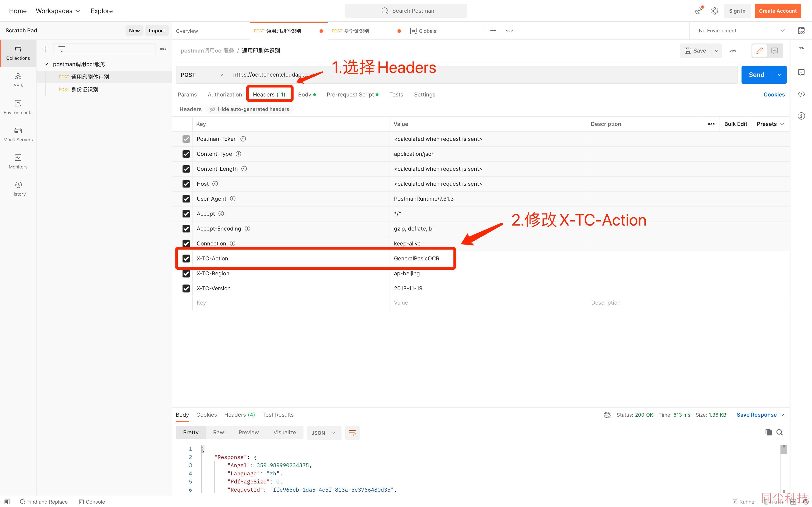Click the Save button
This screenshot has height=507, width=812.
click(x=695, y=51)
